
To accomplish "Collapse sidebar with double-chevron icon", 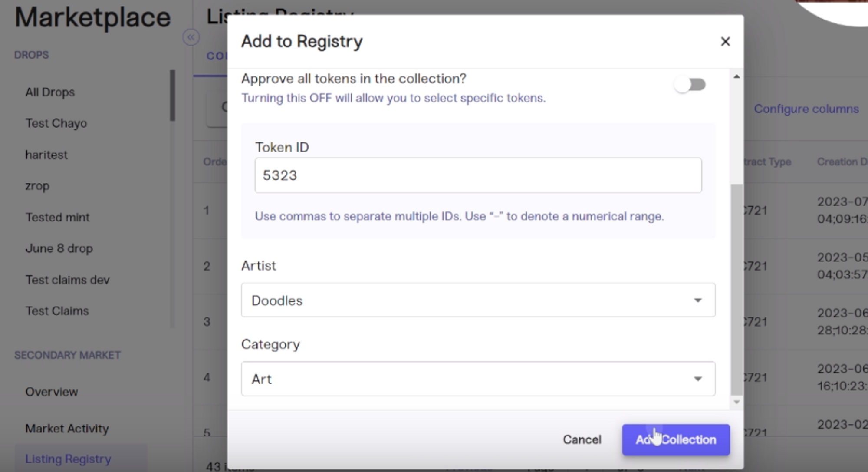I will click(191, 37).
